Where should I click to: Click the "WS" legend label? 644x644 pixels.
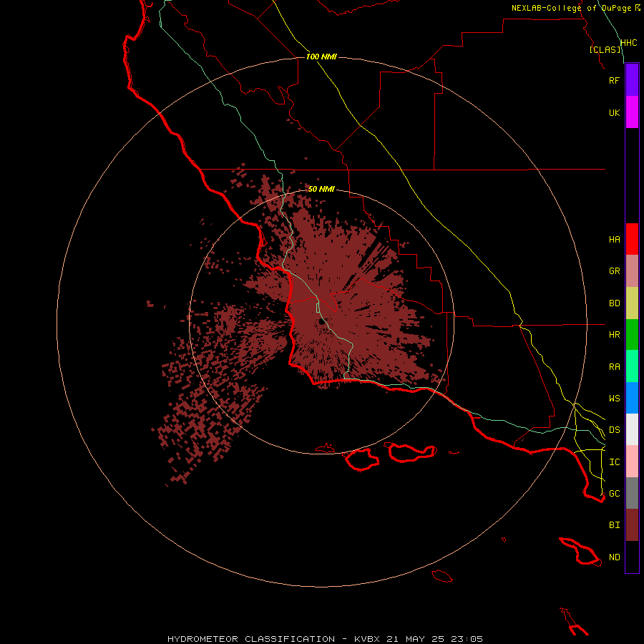(x=614, y=399)
